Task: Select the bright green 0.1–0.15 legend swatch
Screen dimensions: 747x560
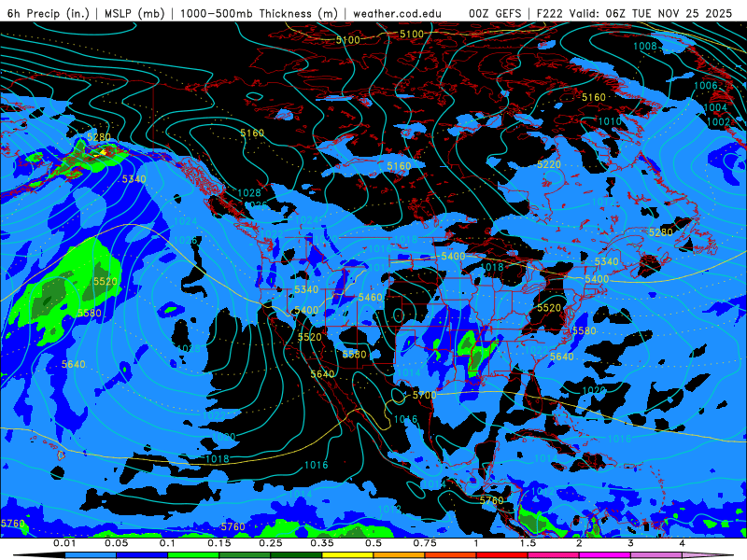Action: (x=193, y=555)
